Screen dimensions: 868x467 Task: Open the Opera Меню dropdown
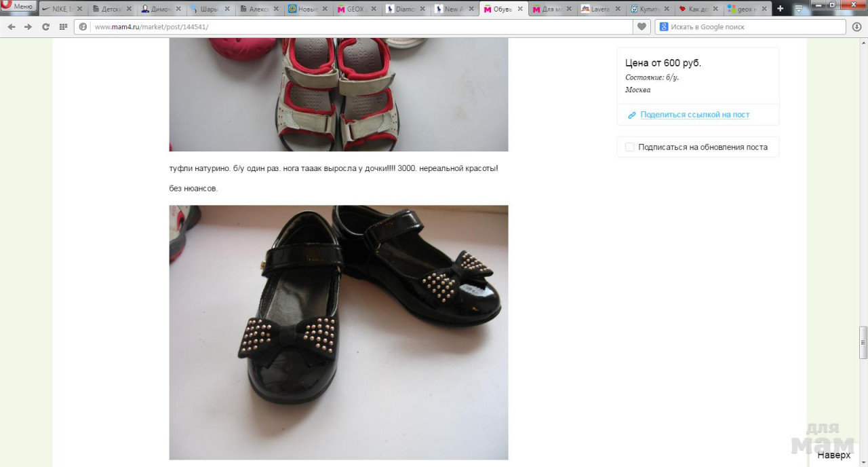[18, 7]
